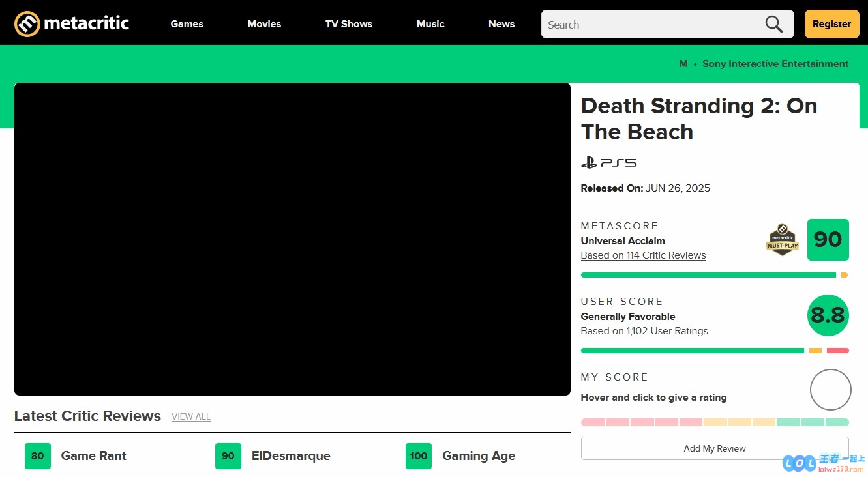Open Based on 114 Critic Reviews link
This screenshot has height=477, width=868.
643,255
